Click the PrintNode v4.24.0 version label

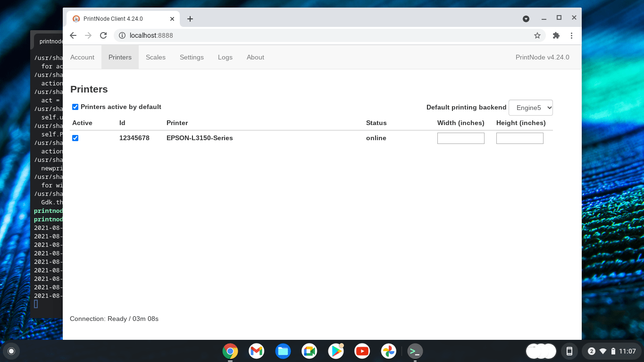[x=543, y=57]
